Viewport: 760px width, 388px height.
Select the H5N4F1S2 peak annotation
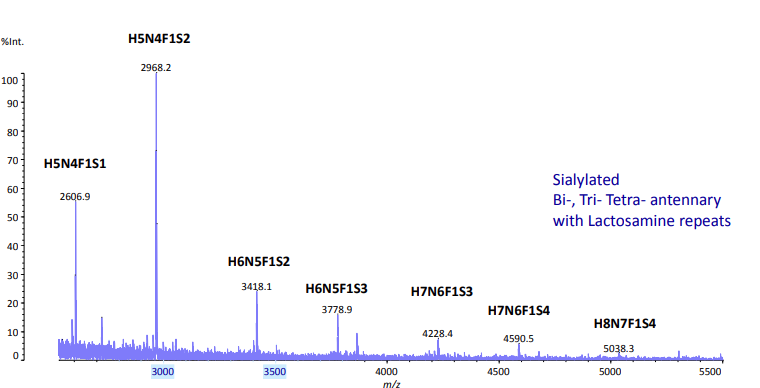pos(159,39)
